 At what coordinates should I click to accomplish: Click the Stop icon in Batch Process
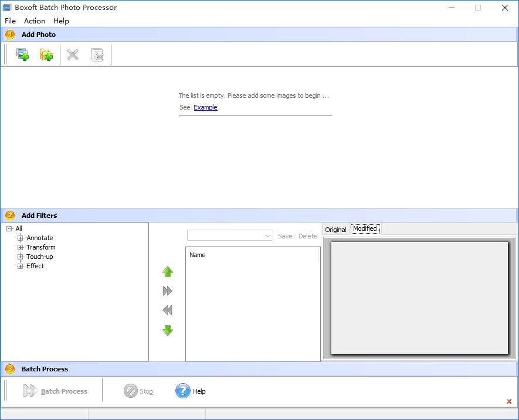point(130,391)
